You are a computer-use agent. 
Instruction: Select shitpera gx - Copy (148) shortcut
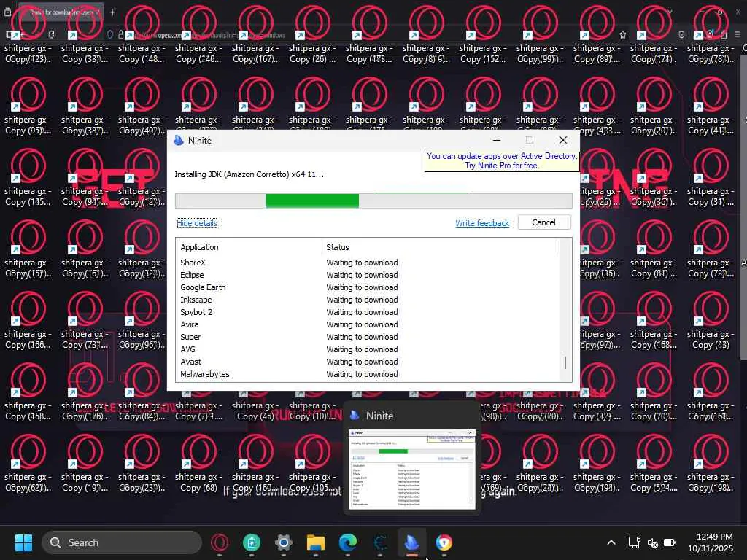142,34
